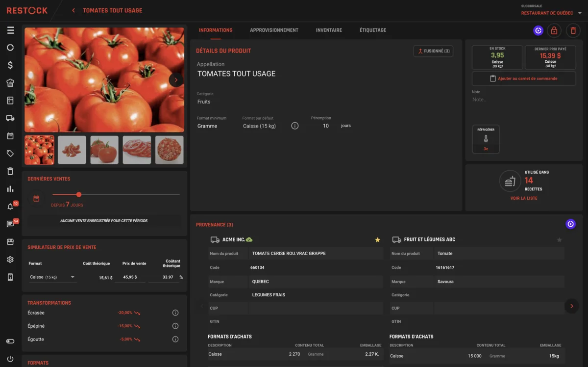Open the Format dropdown in the price simulator
Image resolution: width=588 pixels, height=367 pixels.
coord(52,277)
